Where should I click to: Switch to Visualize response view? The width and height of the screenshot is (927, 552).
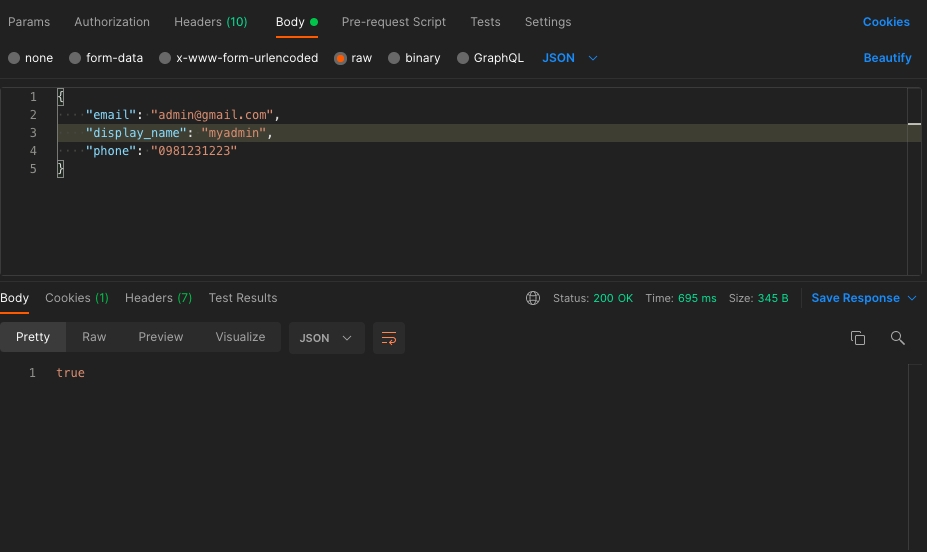pos(240,337)
